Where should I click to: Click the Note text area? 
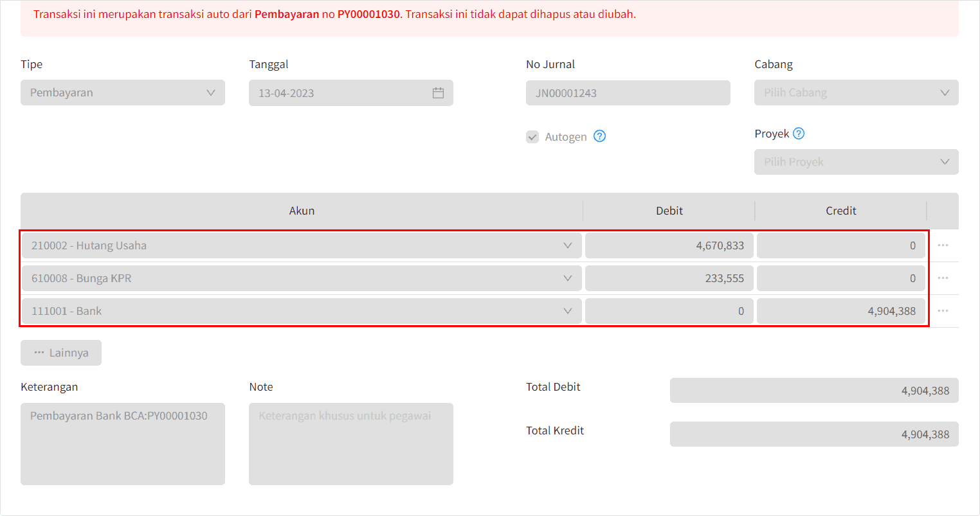pos(351,444)
